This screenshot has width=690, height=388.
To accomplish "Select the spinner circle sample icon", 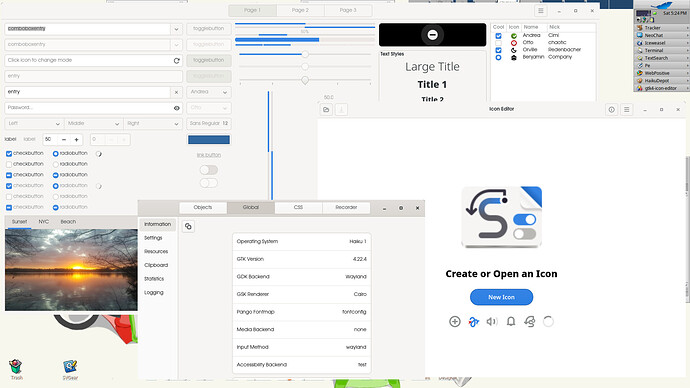I will pos(548,322).
